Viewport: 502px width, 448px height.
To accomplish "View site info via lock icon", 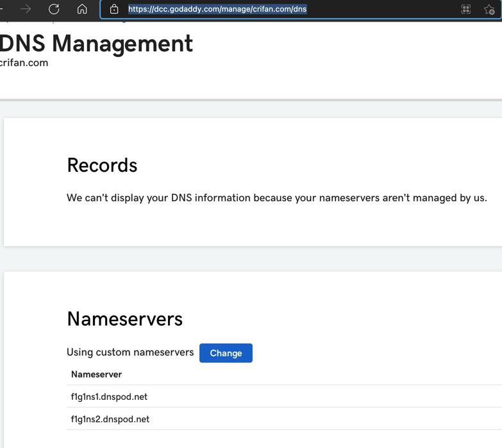I will tap(114, 9).
